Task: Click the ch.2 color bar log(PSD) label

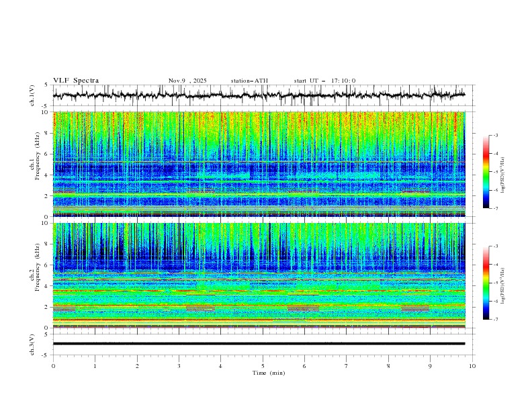Action: click(503, 285)
